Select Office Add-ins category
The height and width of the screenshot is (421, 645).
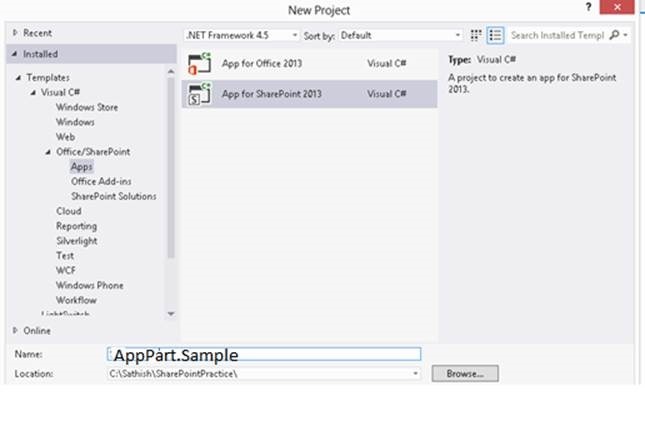point(101,181)
